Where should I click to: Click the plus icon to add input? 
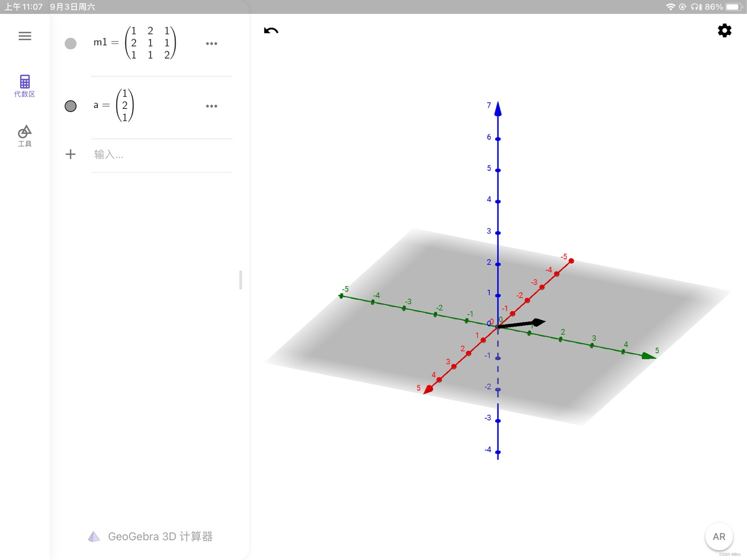coord(70,154)
